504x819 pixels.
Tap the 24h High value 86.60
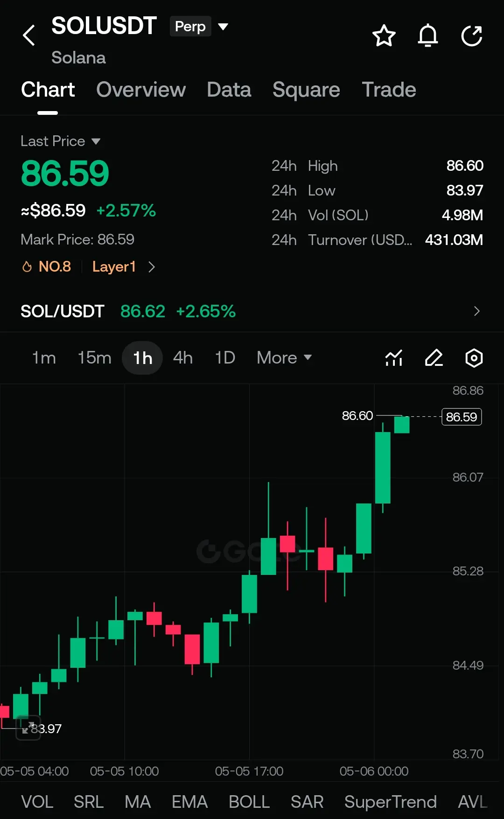[465, 166]
